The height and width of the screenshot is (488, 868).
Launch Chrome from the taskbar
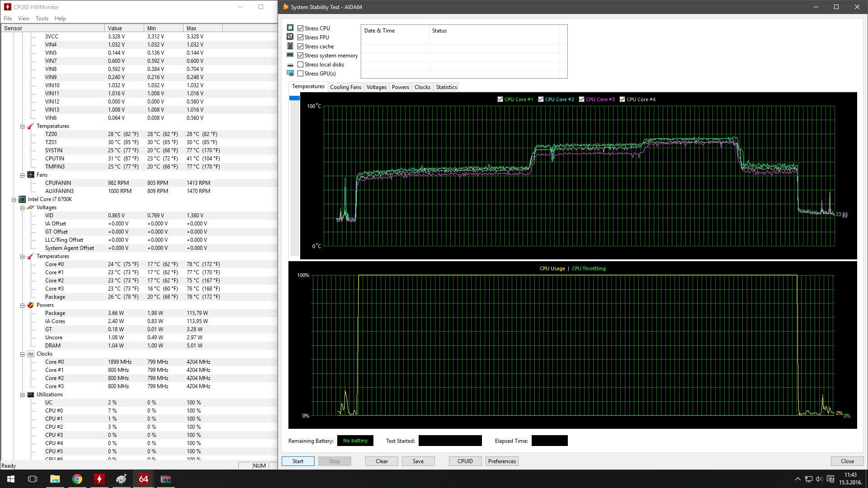[x=77, y=479]
